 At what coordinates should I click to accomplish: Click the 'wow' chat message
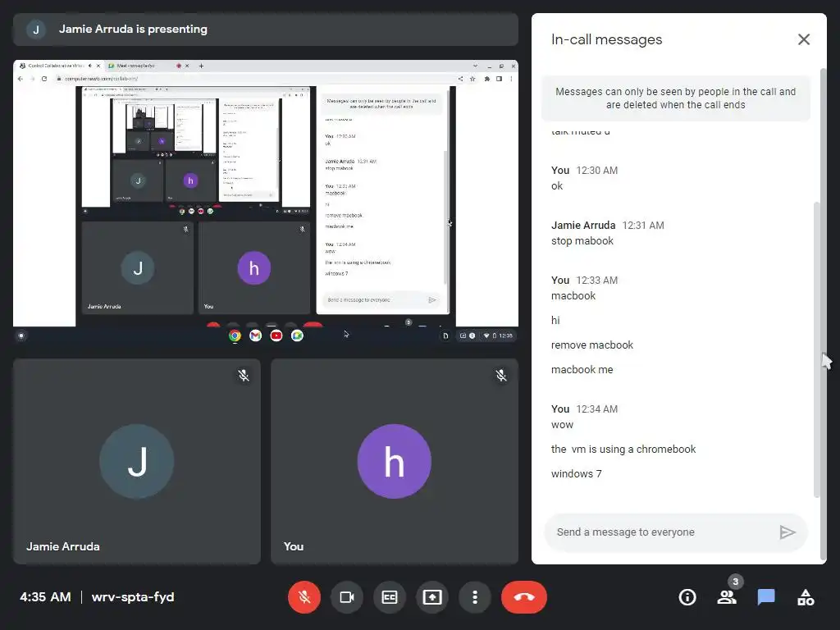(x=562, y=425)
